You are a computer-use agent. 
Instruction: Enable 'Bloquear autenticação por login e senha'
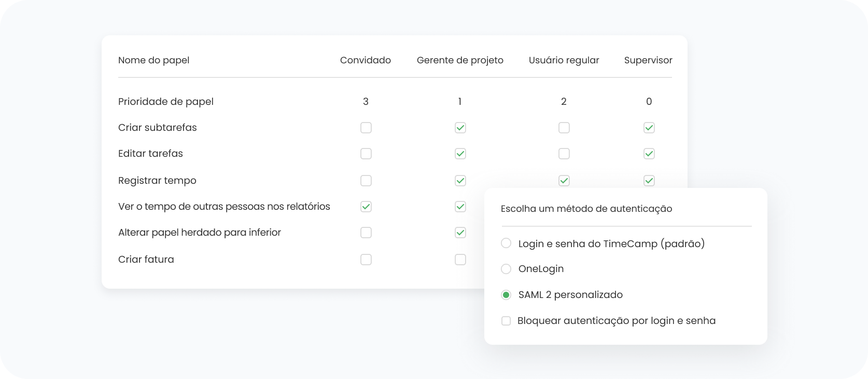pos(506,321)
